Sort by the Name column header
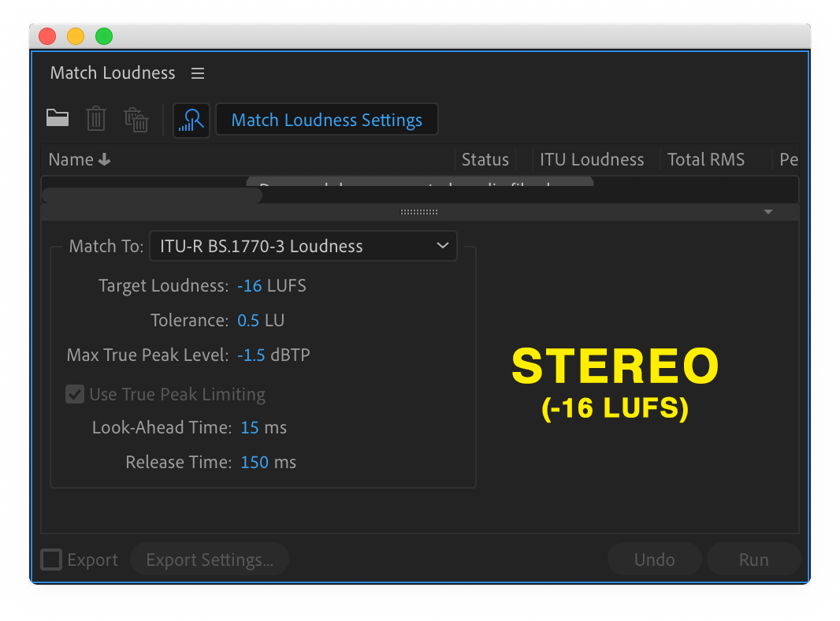Viewport: 840px width, 621px height. [x=71, y=160]
